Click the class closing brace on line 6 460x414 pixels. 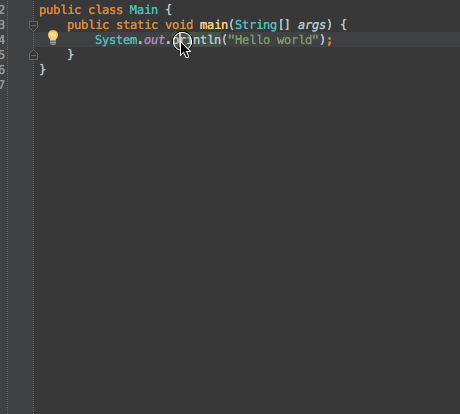tap(43, 70)
